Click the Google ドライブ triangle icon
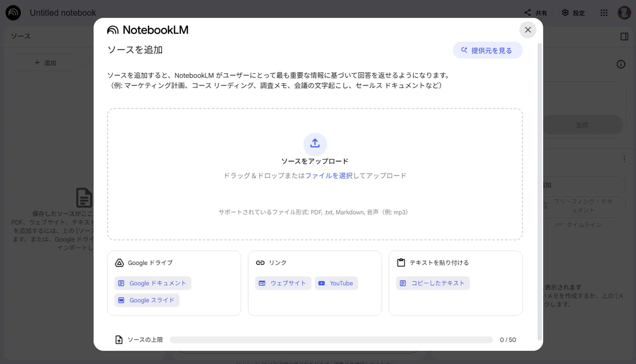Viewport: 636px width, 364px height. tap(119, 263)
